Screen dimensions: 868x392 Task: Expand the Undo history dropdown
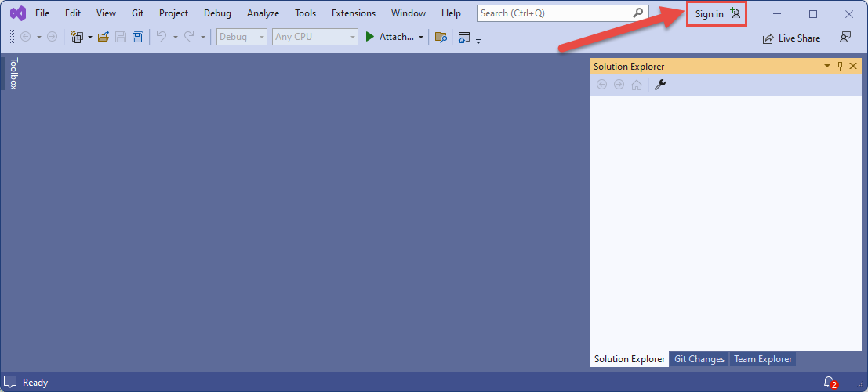(175, 37)
